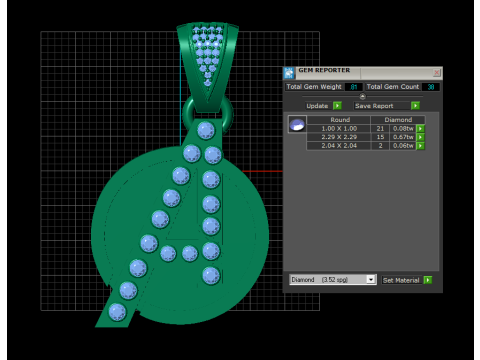Click green arrow for 2.04 X 2.04 row
This screenshot has width=480, height=360.
click(x=421, y=146)
